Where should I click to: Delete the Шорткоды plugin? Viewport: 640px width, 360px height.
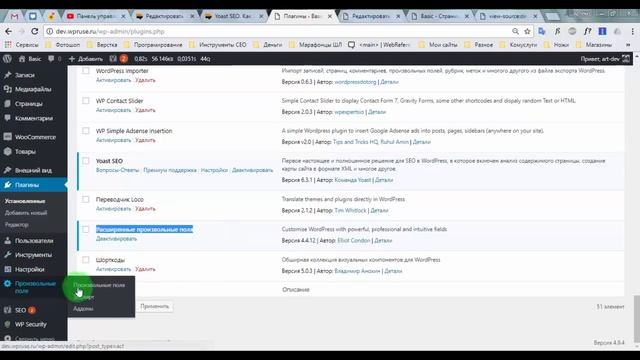(145, 269)
